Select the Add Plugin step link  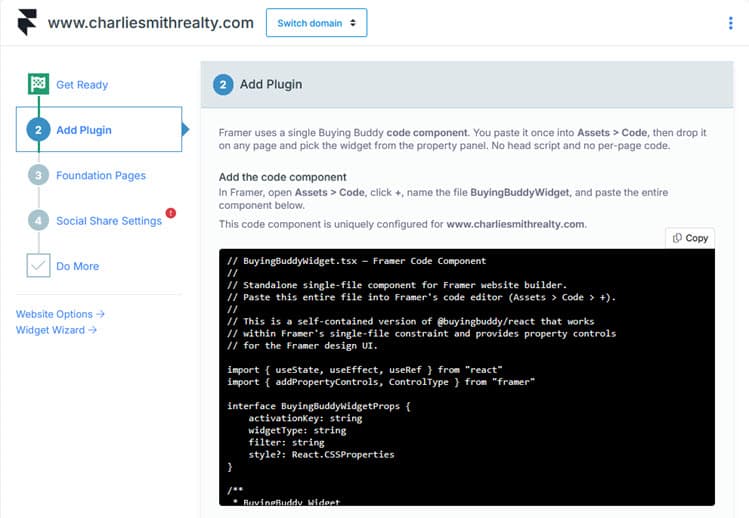click(84, 130)
